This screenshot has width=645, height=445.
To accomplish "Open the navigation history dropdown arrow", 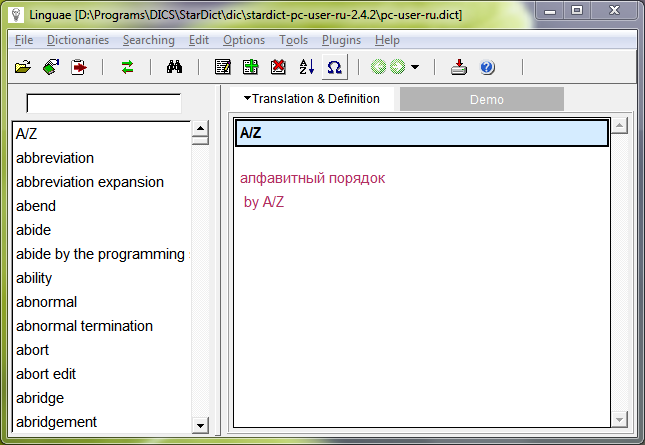I will tap(415, 68).
